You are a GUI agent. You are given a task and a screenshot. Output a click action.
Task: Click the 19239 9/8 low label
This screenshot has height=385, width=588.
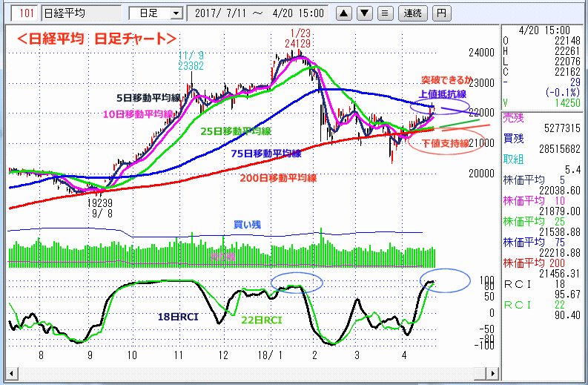tap(100, 208)
